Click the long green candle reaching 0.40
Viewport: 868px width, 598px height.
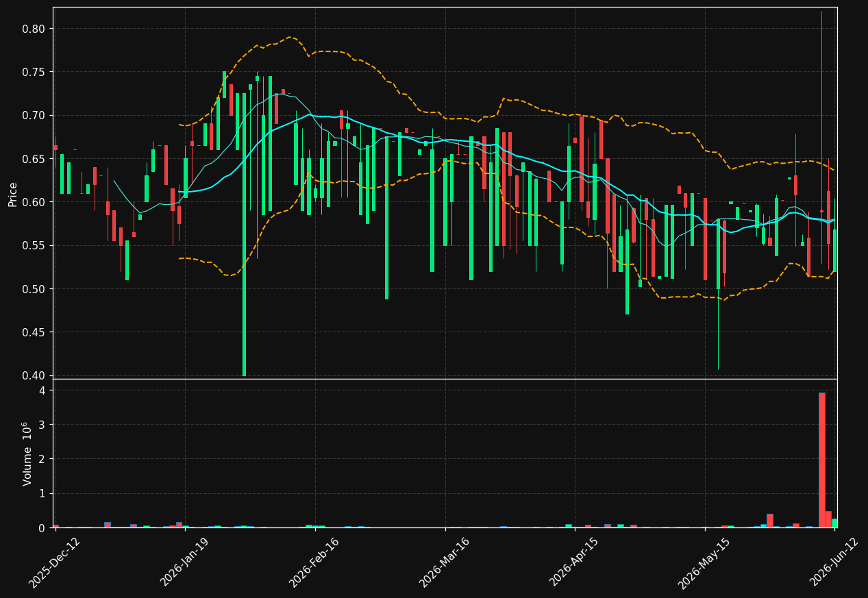pyautogui.click(x=244, y=235)
